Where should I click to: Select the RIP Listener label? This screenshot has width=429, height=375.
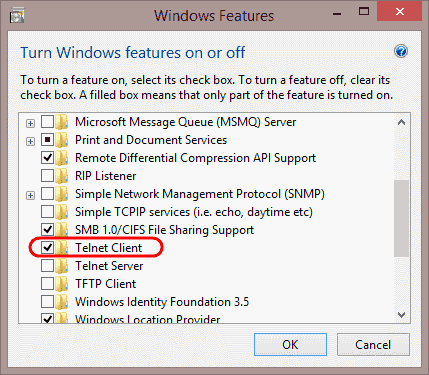pos(106,176)
